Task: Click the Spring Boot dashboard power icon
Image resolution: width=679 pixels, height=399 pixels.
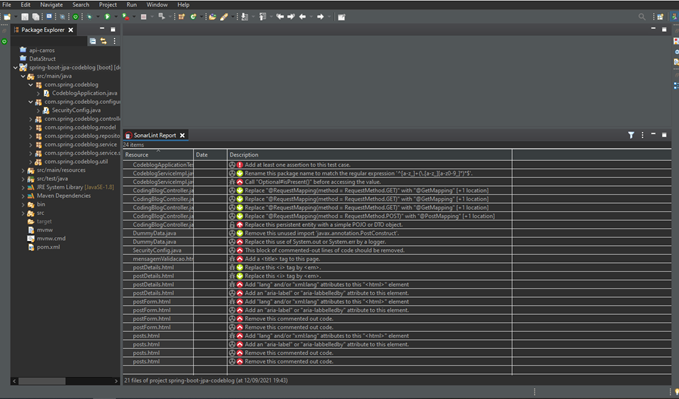Action: pos(75,17)
